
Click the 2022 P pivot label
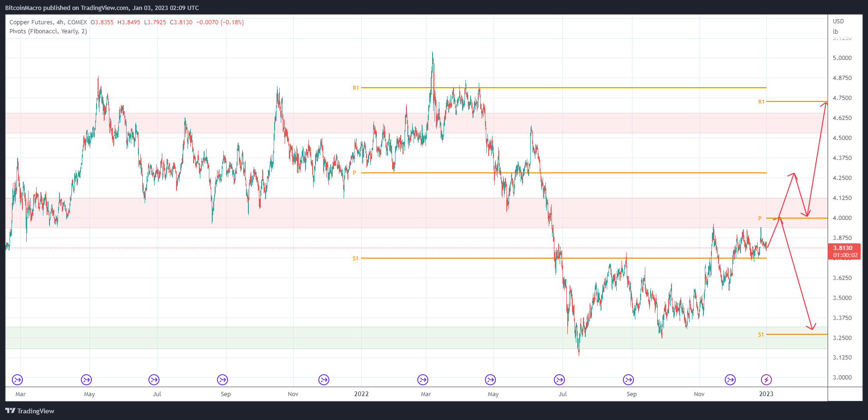[x=354, y=173]
